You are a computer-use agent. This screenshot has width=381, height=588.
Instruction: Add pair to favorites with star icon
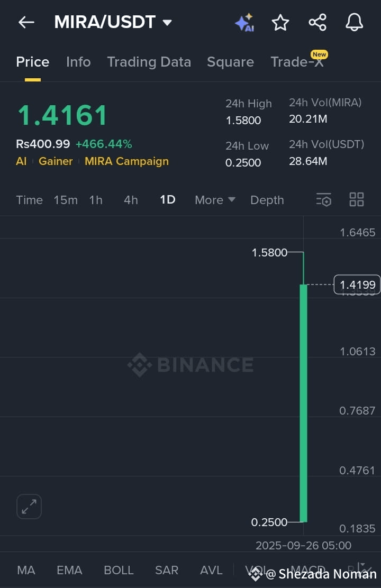280,23
